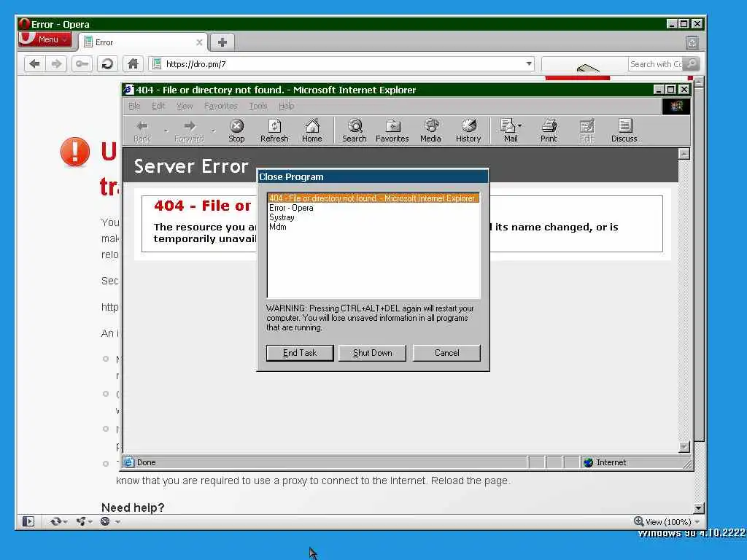
Task: Click Refresh in Internet Explorer toolbar
Action: pyautogui.click(x=274, y=131)
